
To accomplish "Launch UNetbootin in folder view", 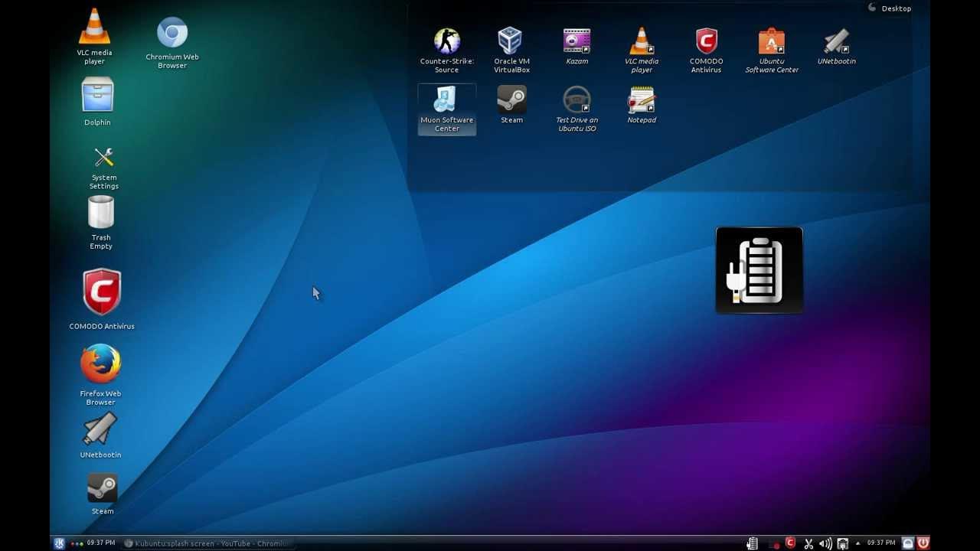I will point(837,46).
